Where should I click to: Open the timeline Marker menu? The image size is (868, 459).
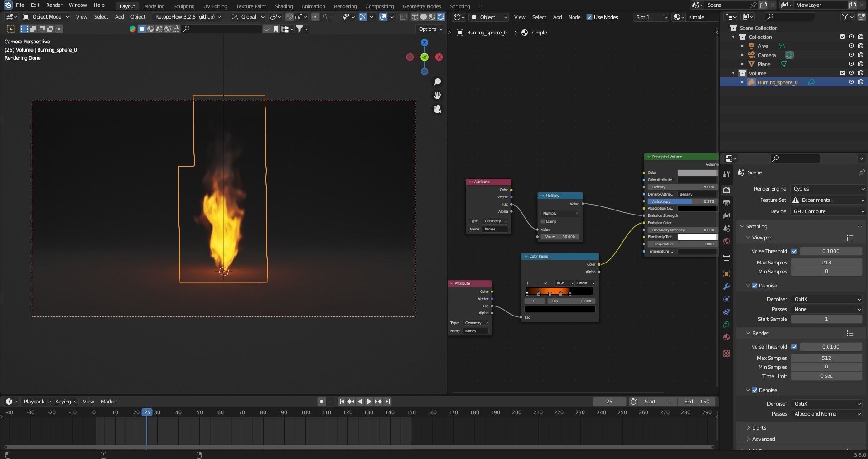click(109, 402)
